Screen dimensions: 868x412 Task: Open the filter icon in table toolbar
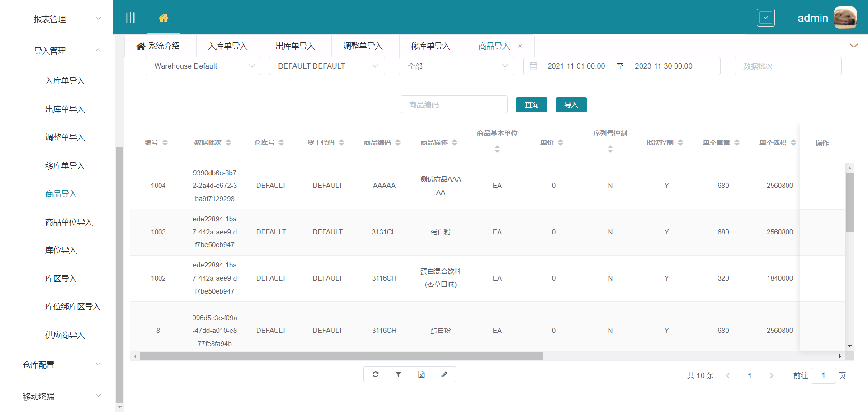click(x=398, y=374)
